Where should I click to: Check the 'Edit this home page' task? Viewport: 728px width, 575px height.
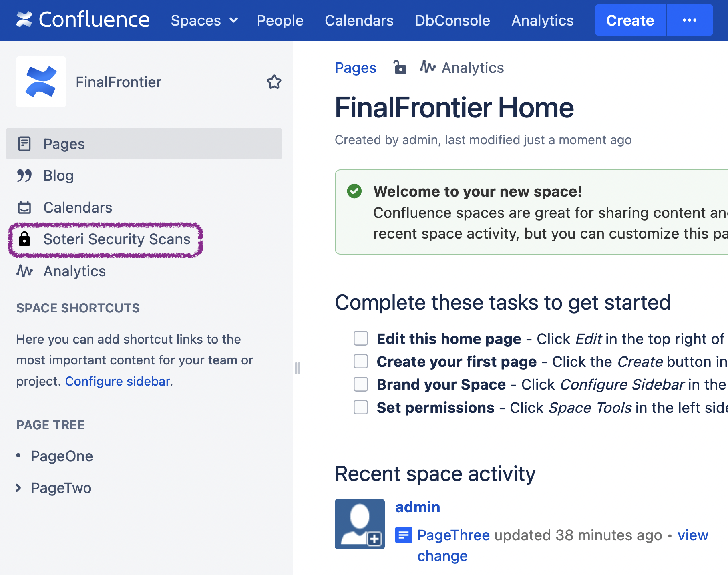pyautogui.click(x=360, y=338)
